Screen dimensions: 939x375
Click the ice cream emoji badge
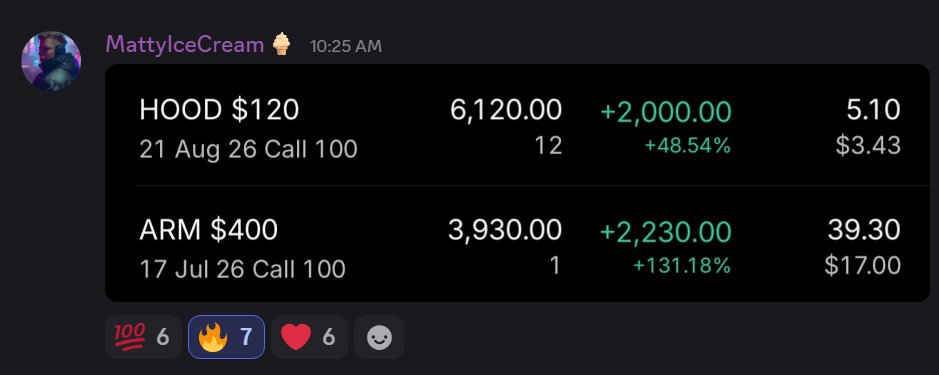pyautogui.click(x=281, y=44)
